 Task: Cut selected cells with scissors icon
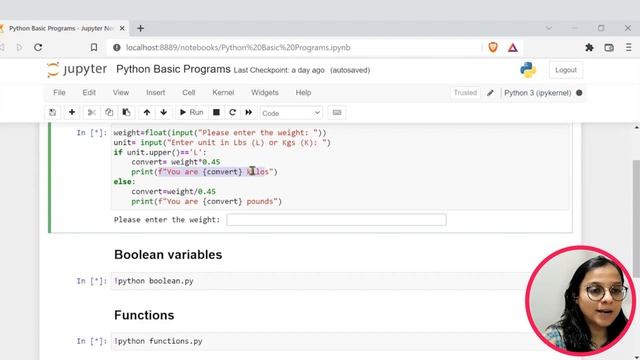[x=92, y=112]
